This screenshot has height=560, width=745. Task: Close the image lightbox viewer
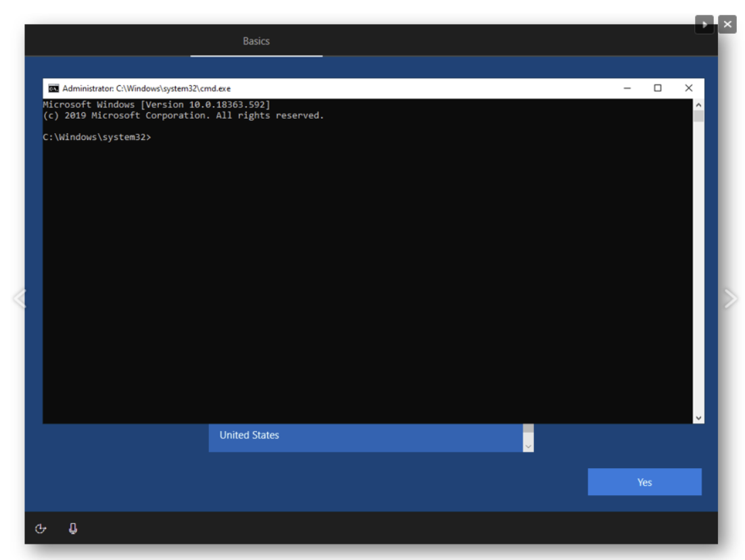click(727, 25)
